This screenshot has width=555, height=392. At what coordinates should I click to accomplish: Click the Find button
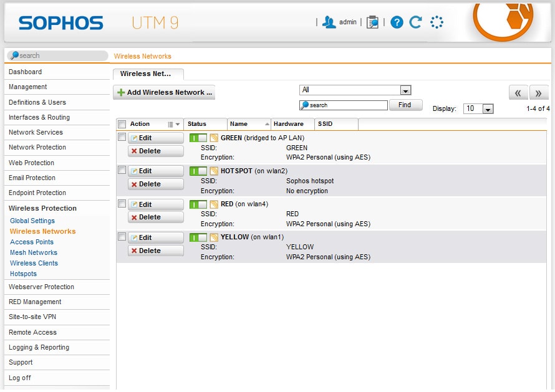pyautogui.click(x=405, y=105)
